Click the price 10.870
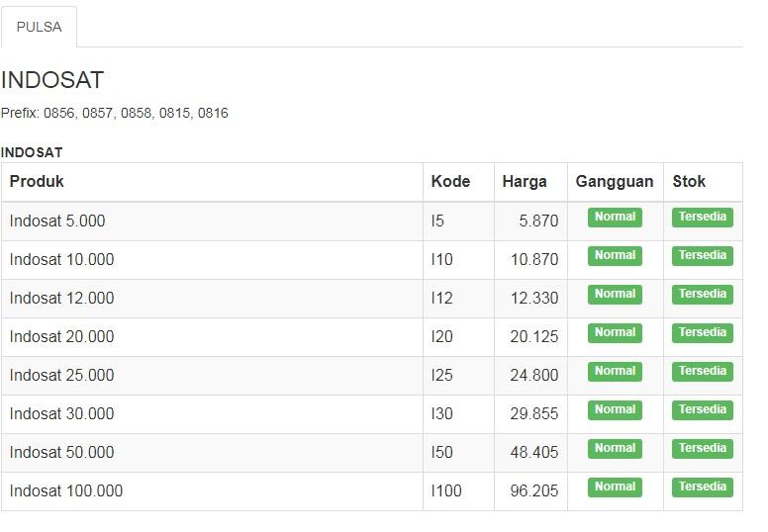The height and width of the screenshot is (532, 768). (x=534, y=260)
